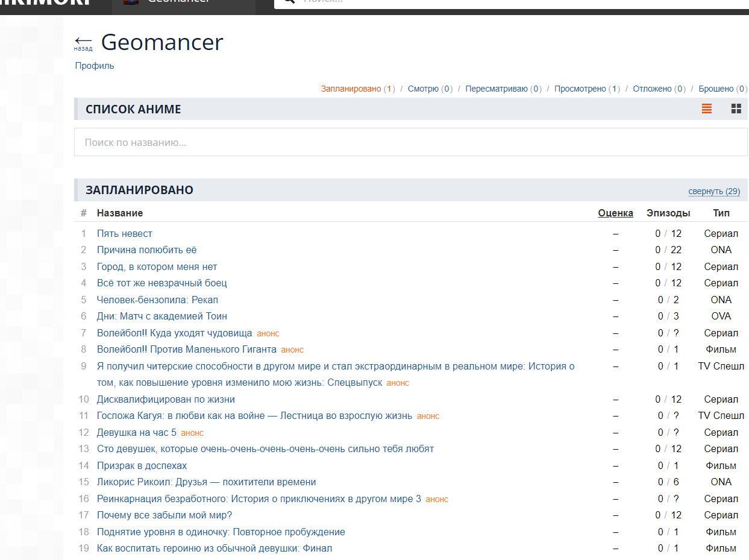749x560 pixels.
Task: Open the Смотрю status tab
Action: click(x=423, y=89)
